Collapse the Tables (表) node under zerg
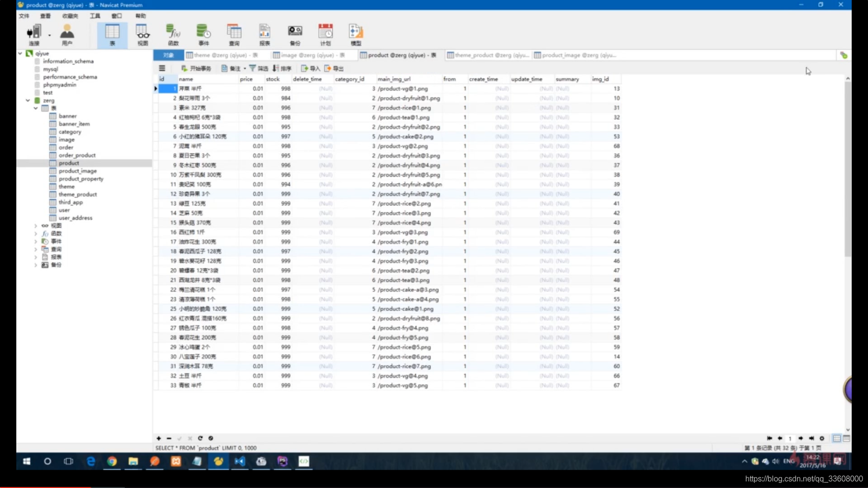This screenshot has height=488, width=868. pyautogui.click(x=36, y=108)
